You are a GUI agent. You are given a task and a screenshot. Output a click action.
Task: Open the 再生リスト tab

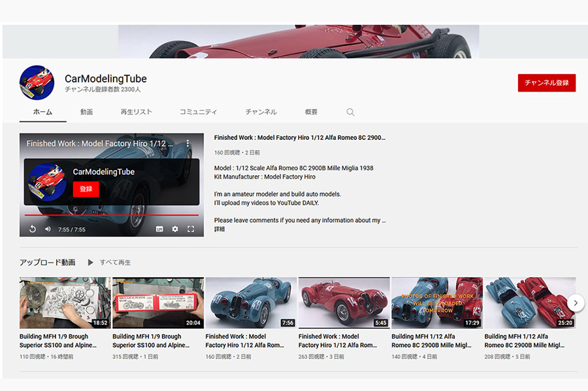136,112
